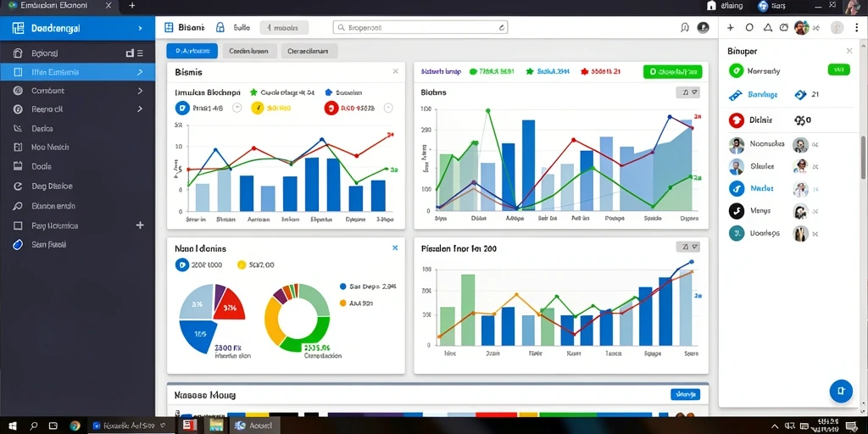
Task: Toggle the blue radio circle in the Bismis legend
Action: (182, 108)
